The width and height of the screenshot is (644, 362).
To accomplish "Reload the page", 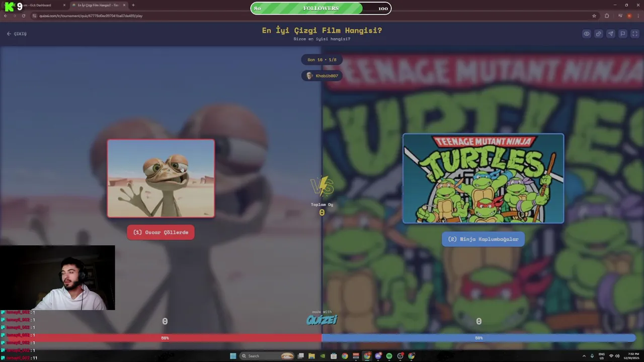I will point(24,16).
